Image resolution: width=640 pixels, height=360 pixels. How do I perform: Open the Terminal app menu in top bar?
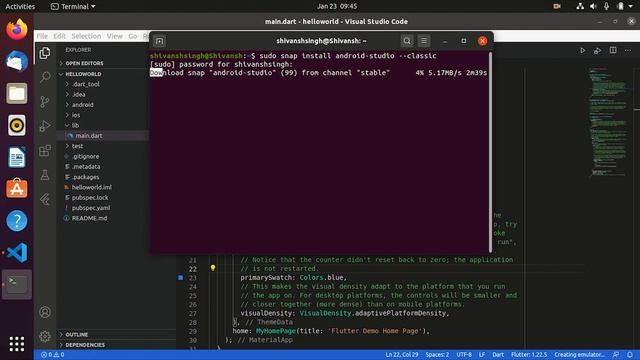click(73, 6)
